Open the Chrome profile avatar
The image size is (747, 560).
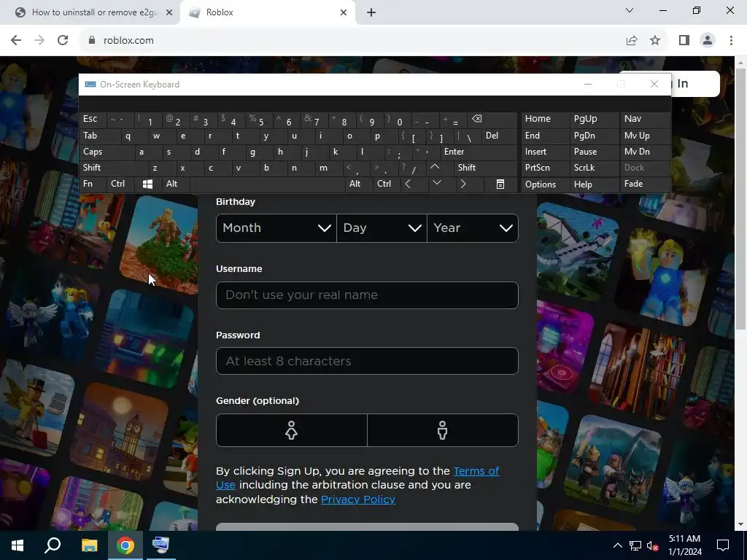[x=708, y=41]
